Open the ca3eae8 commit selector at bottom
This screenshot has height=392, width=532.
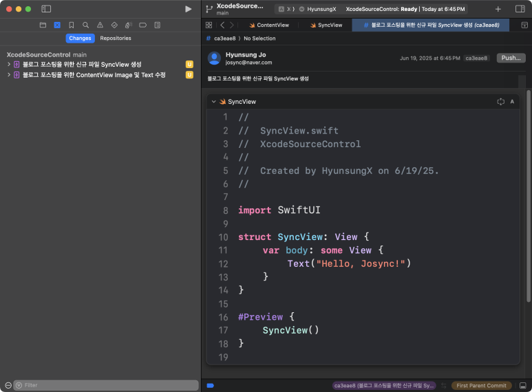(384, 385)
